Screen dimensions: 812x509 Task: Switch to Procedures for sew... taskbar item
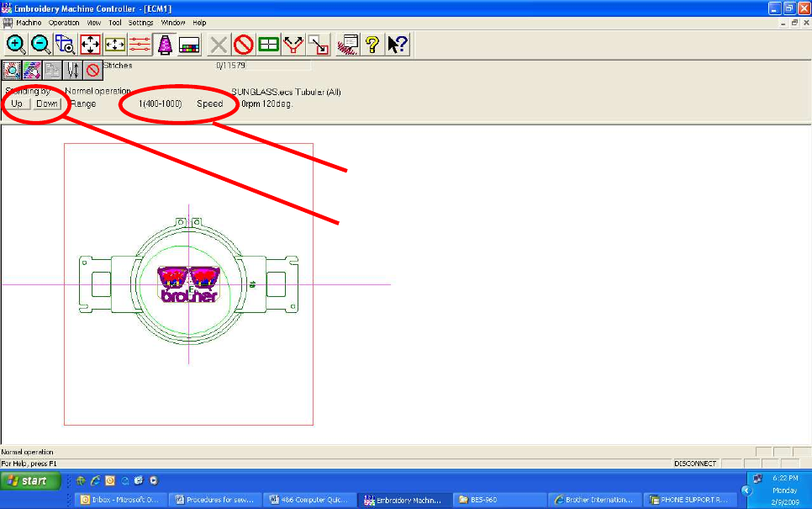tap(215, 500)
